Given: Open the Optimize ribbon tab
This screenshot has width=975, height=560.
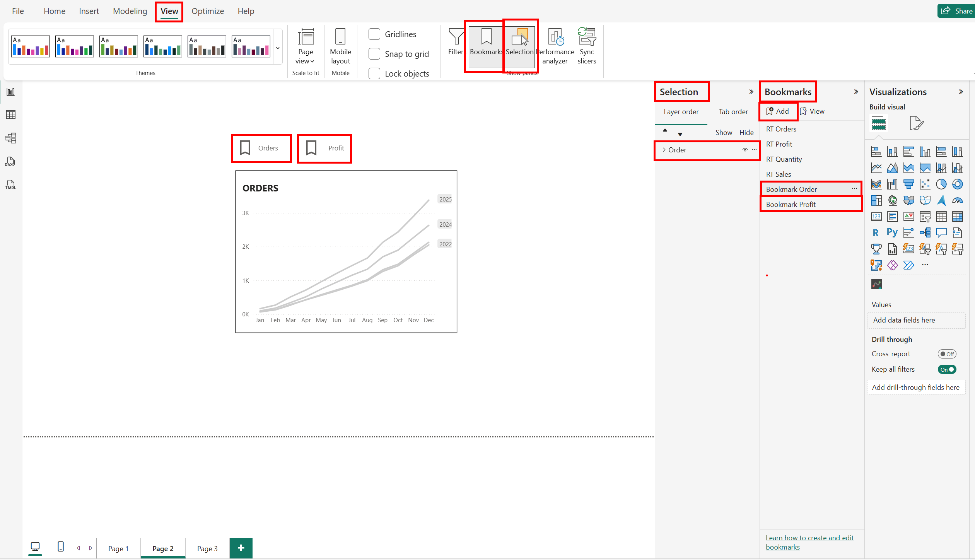Looking at the screenshot, I should (208, 11).
